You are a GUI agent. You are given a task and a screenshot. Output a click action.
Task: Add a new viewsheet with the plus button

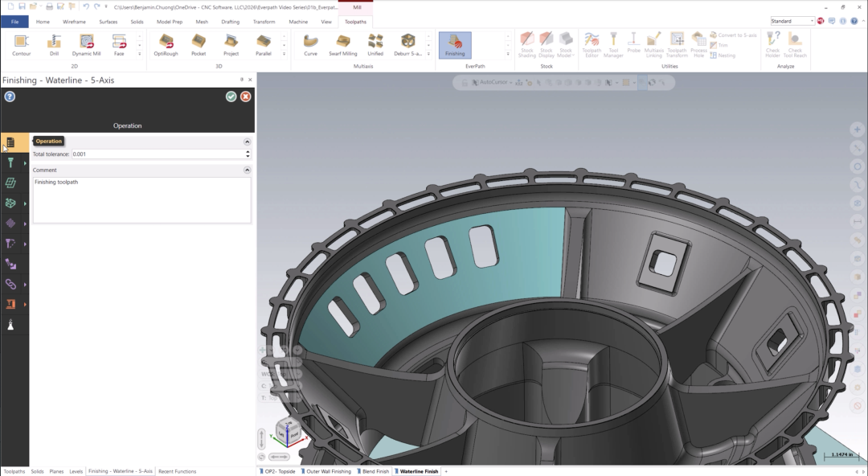point(446,471)
